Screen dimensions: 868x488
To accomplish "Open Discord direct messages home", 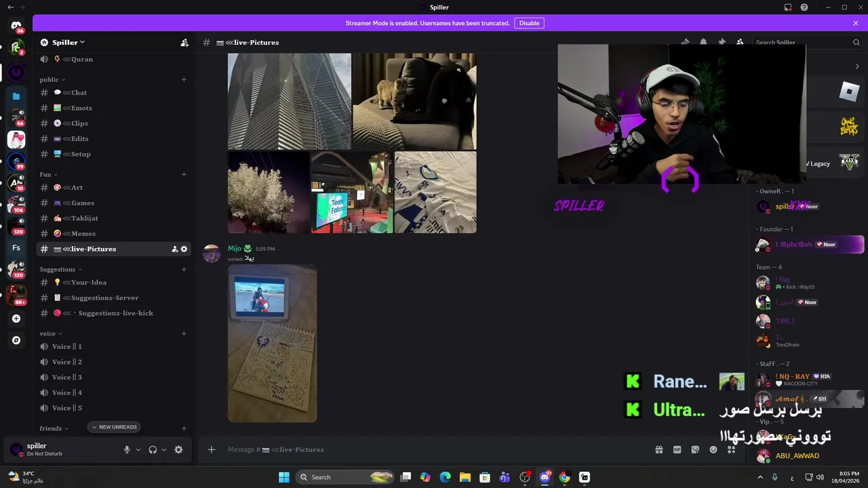I will 16,26.
